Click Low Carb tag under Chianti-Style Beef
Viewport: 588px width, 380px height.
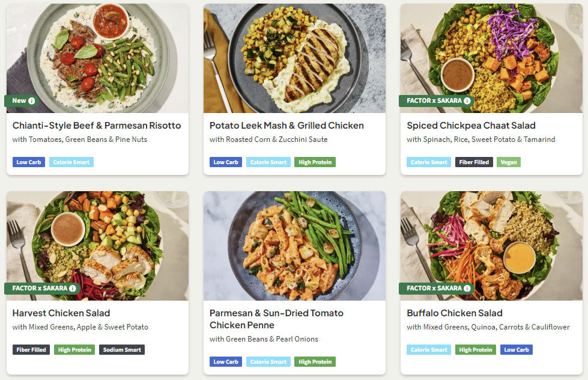coord(29,162)
